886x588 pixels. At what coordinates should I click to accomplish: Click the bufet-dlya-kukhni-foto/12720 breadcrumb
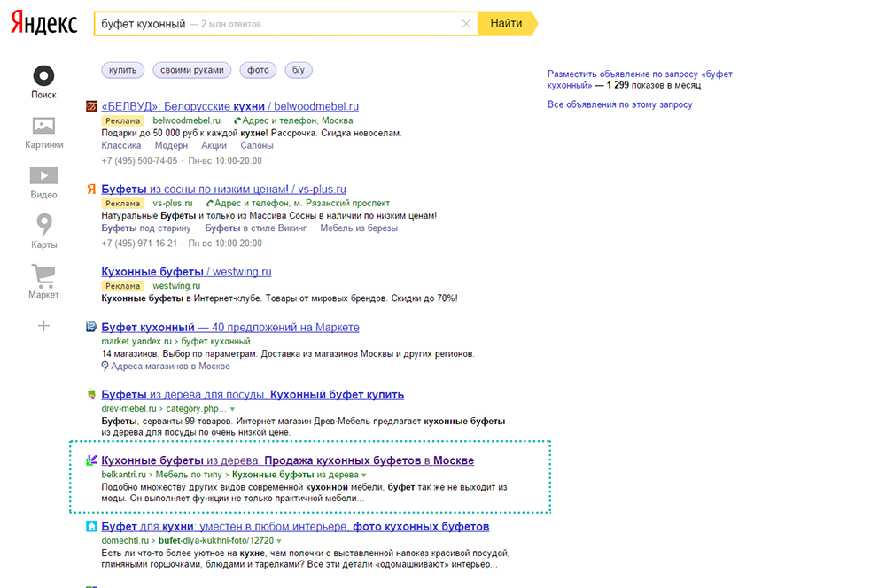pyautogui.click(x=216, y=540)
